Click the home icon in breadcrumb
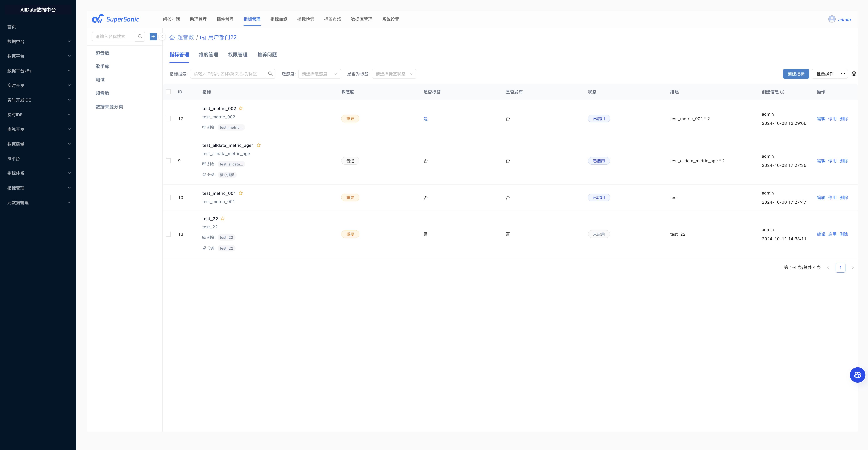The image size is (868, 450). point(172,37)
